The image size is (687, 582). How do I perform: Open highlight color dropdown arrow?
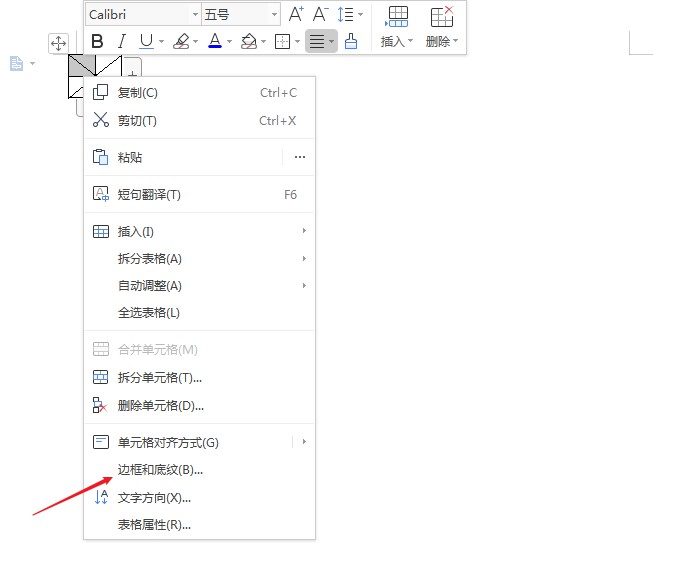click(195, 42)
